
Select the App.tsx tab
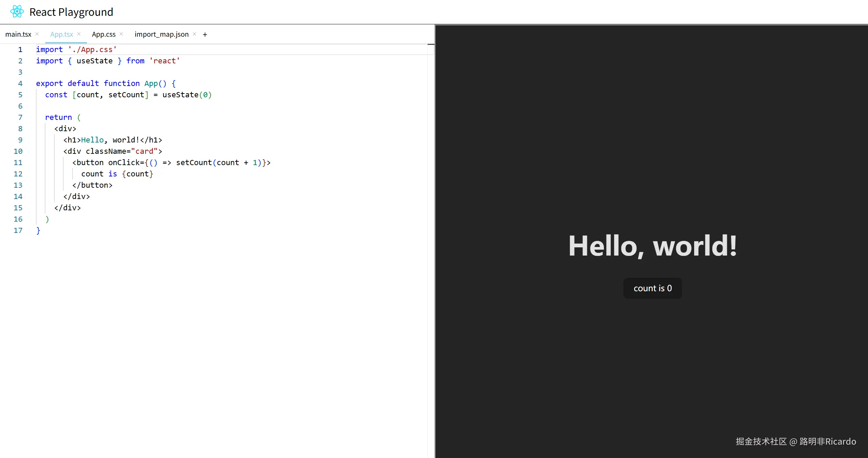coord(62,34)
